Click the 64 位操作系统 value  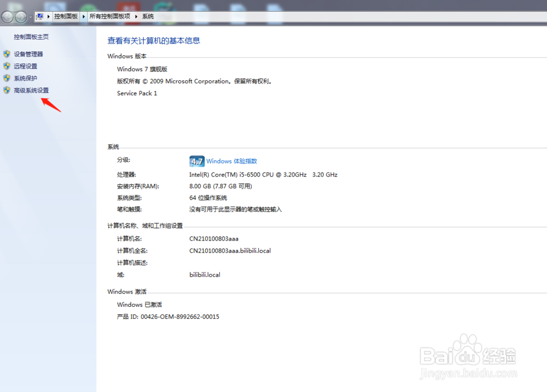click(x=208, y=198)
